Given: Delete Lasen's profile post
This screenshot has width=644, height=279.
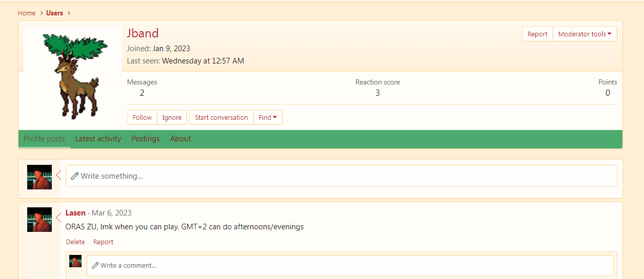Looking at the screenshot, I should point(75,242).
